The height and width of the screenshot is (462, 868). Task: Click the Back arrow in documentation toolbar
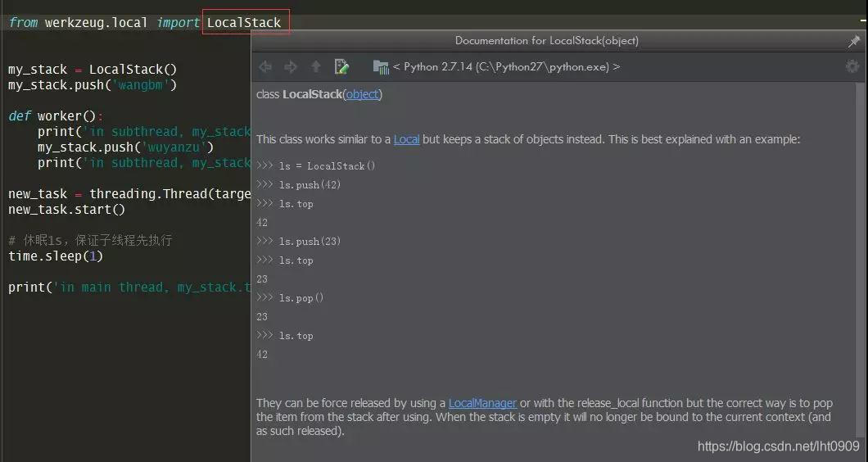click(x=265, y=67)
